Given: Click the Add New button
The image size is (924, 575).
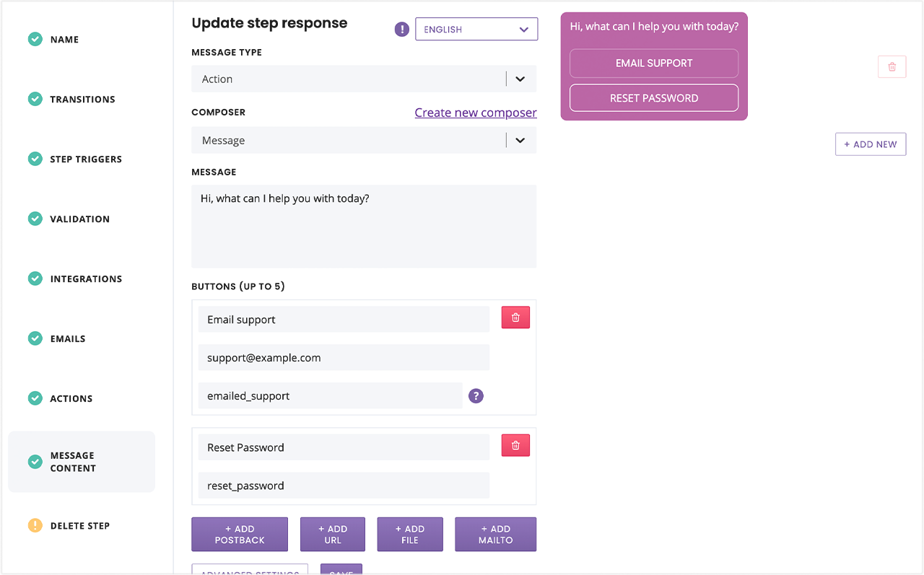Looking at the screenshot, I should click(871, 144).
